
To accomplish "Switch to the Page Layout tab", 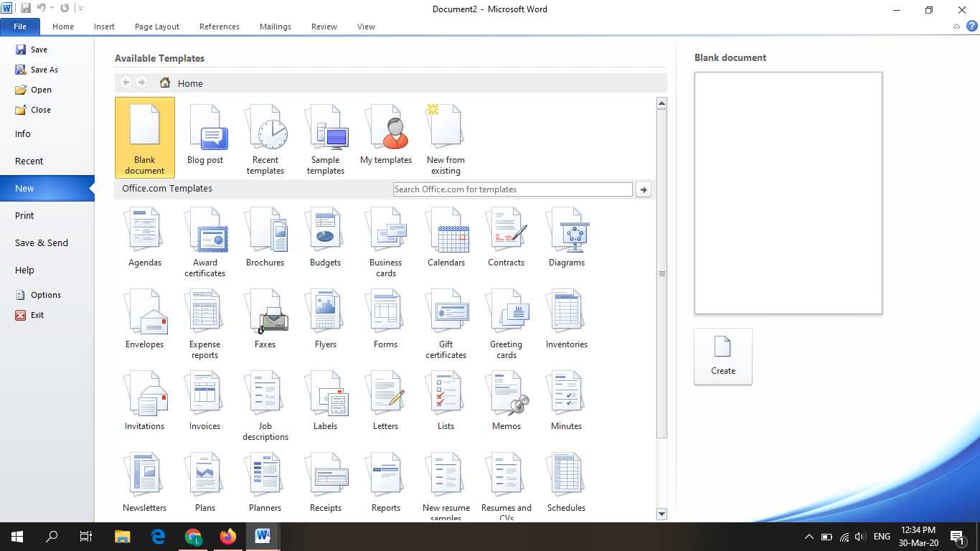I will click(157, 27).
